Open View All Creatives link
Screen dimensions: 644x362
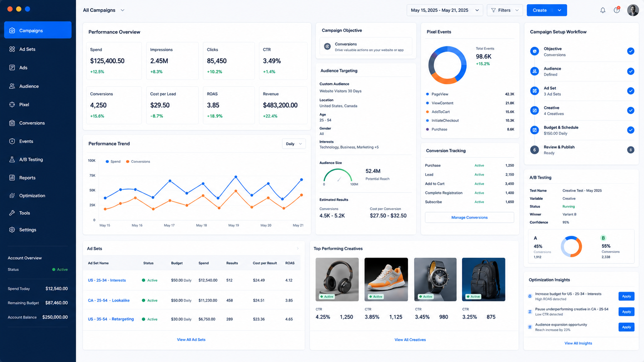410,340
